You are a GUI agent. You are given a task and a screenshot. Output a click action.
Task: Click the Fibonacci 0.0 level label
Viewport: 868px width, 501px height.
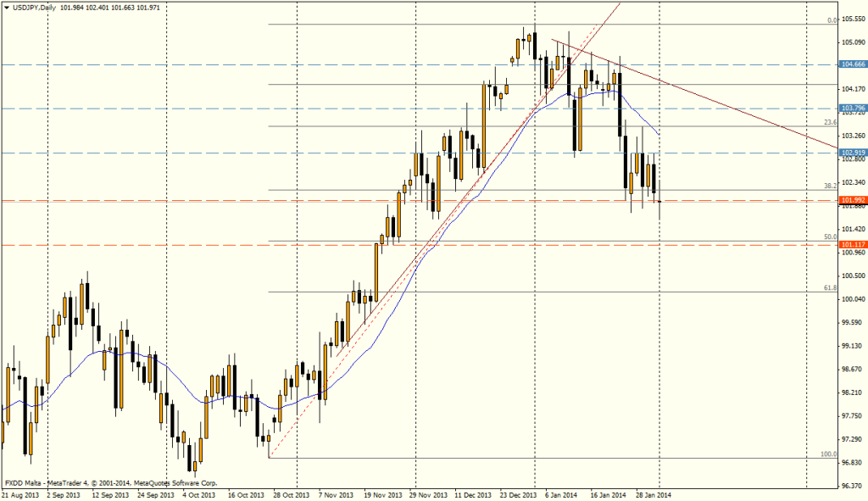coord(832,19)
